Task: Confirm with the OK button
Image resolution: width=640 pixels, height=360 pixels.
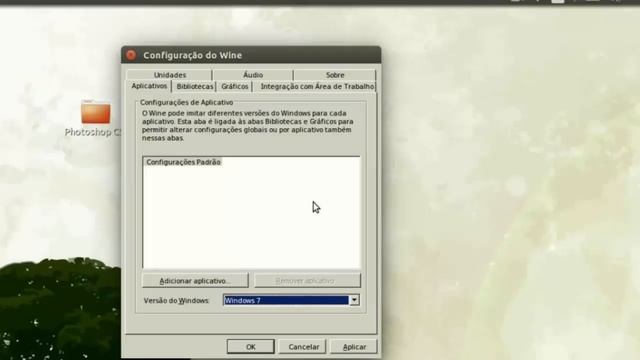Action: 251,347
